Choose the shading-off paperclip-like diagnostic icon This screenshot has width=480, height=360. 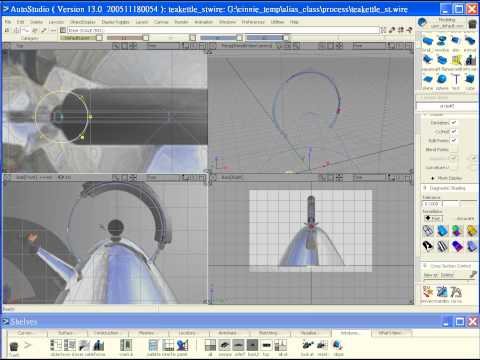[428, 230]
